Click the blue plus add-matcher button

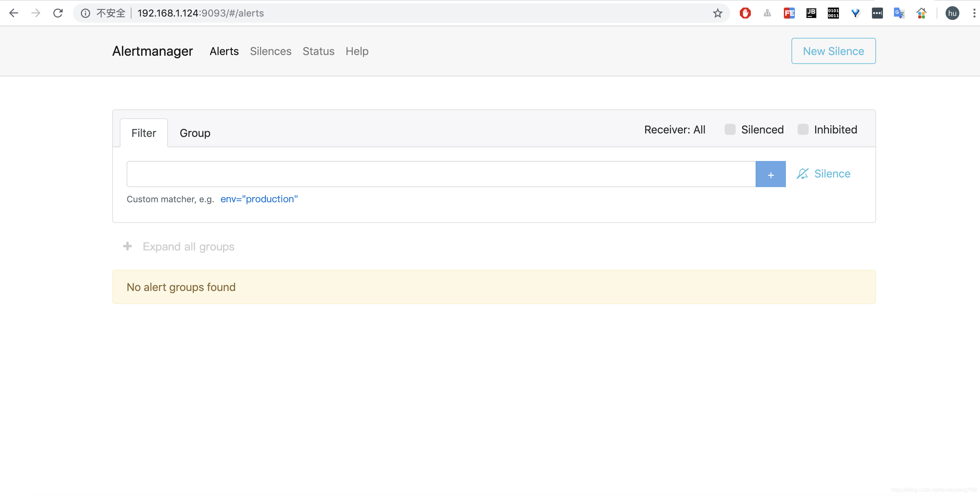coord(770,174)
